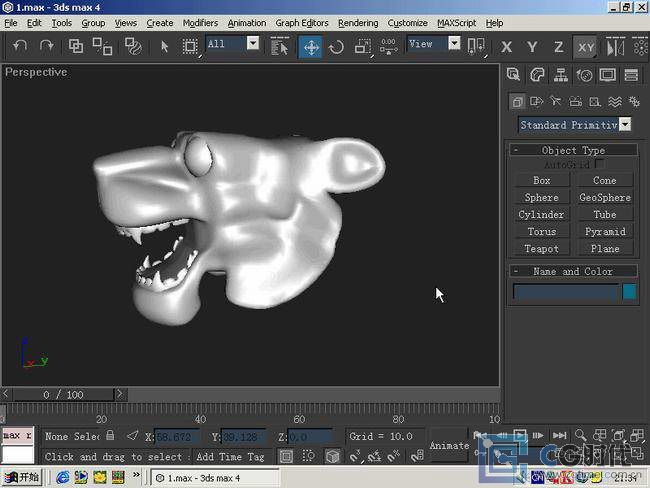The height and width of the screenshot is (488, 650).
Task: Select the Shapes category icon
Action: click(x=536, y=102)
